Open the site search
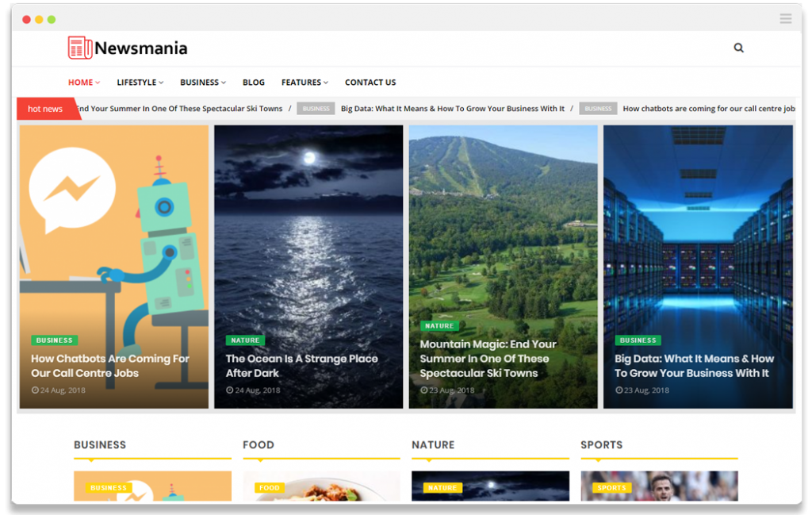This screenshot has height=515, width=812. point(738,48)
